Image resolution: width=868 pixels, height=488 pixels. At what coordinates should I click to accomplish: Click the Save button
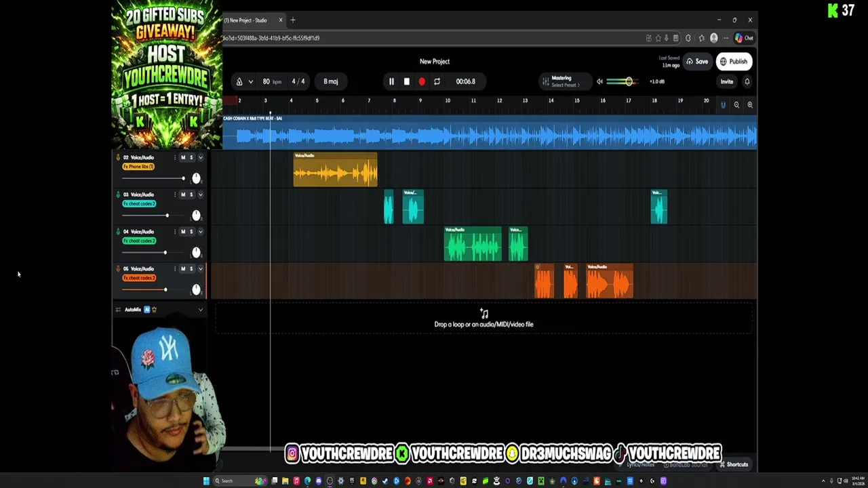tap(697, 62)
